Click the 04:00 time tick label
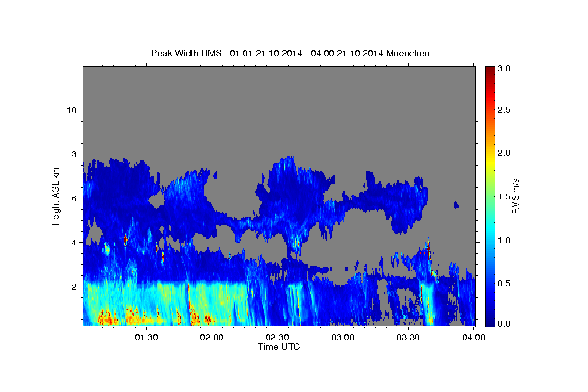This screenshot has width=588, height=392. coord(473,337)
